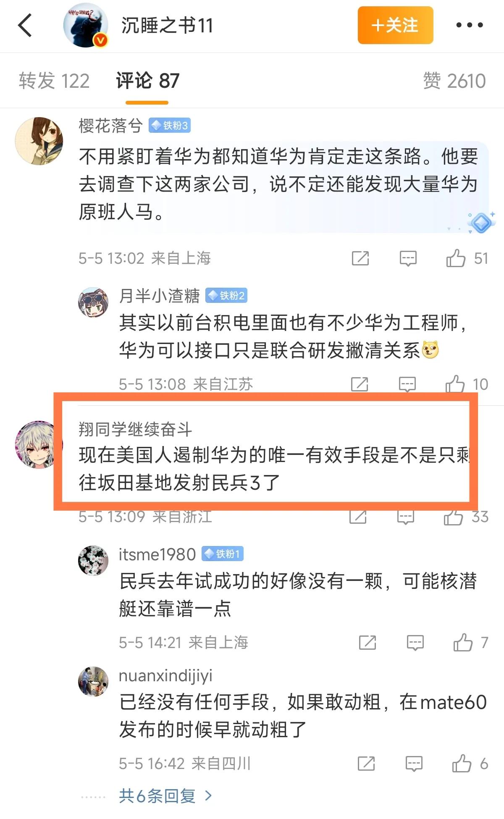Open the three-dot more options menu
Image resolution: width=504 pixels, height=819 pixels.
click(x=470, y=25)
